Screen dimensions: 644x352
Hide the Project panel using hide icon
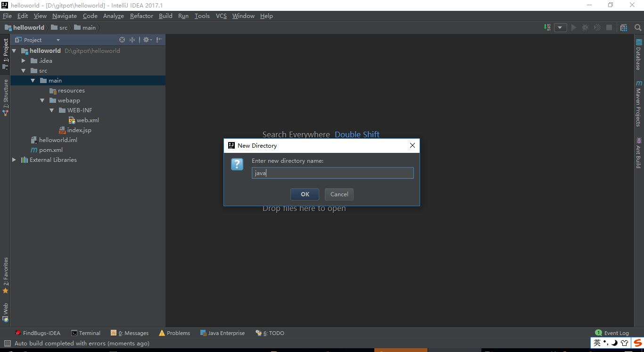point(159,40)
